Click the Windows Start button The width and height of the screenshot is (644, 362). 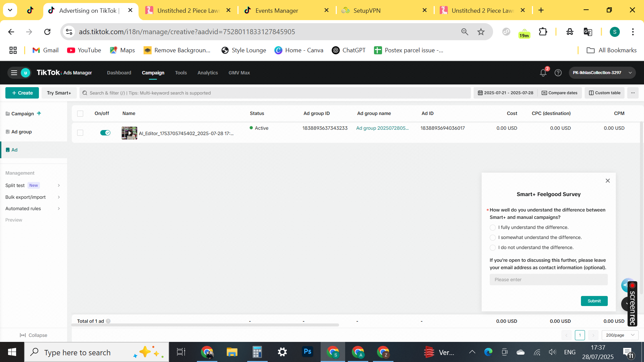[12, 352]
